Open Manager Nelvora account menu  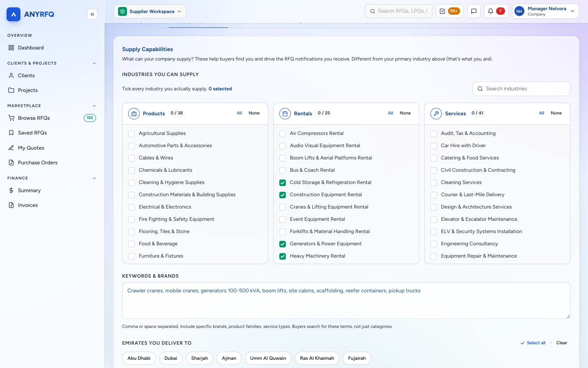pyautogui.click(x=546, y=11)
